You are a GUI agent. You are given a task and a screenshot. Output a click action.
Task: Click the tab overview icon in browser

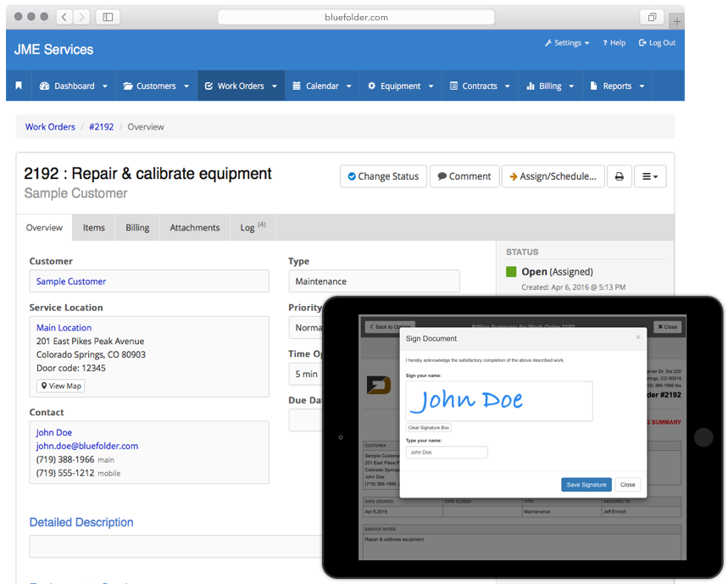coord(652,17)
